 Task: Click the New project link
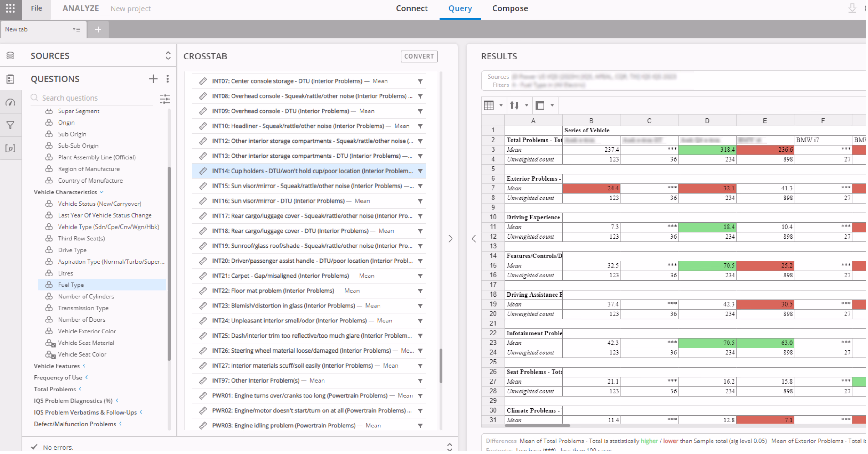(x=130, y=9)
